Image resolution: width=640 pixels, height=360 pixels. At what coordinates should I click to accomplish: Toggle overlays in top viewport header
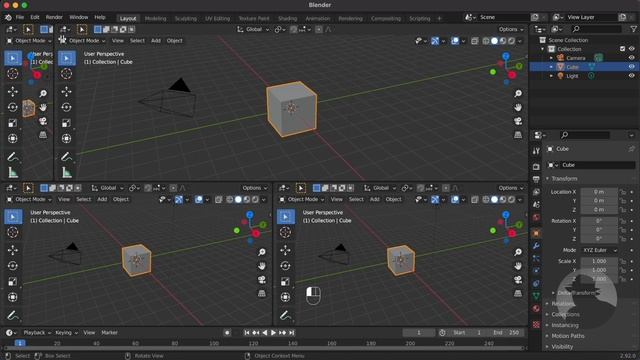tap(455, 41)
